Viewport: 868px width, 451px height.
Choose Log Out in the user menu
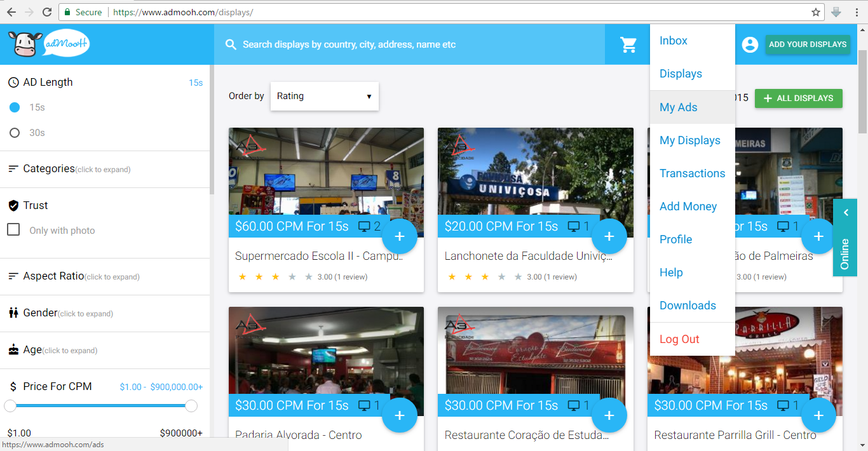(x=679, y=339)
